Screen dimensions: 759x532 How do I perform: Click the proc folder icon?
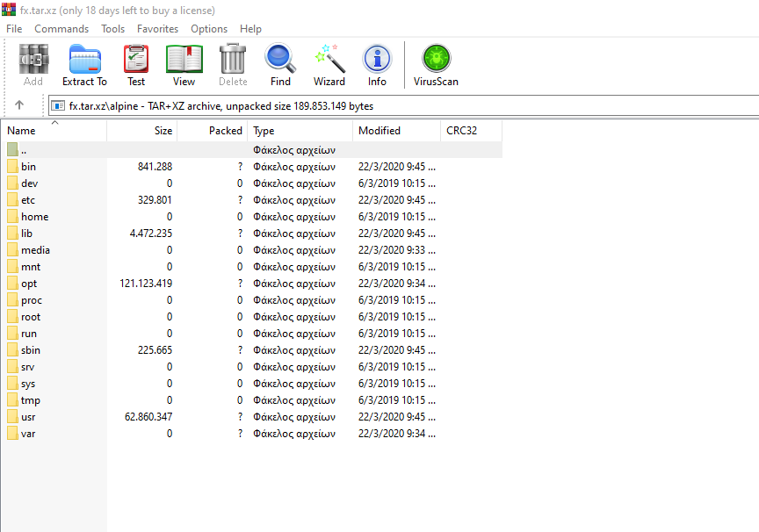coord(12,300)
